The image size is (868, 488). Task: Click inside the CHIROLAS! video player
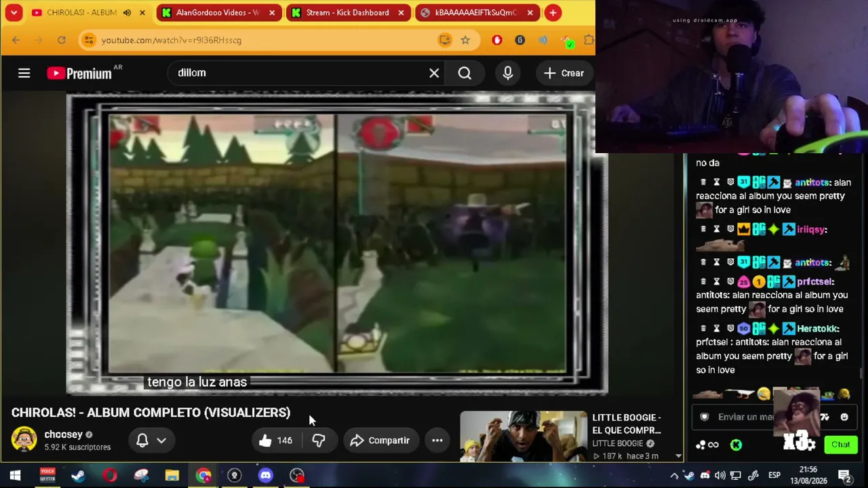pyautogui.click(x=337, y=244)
